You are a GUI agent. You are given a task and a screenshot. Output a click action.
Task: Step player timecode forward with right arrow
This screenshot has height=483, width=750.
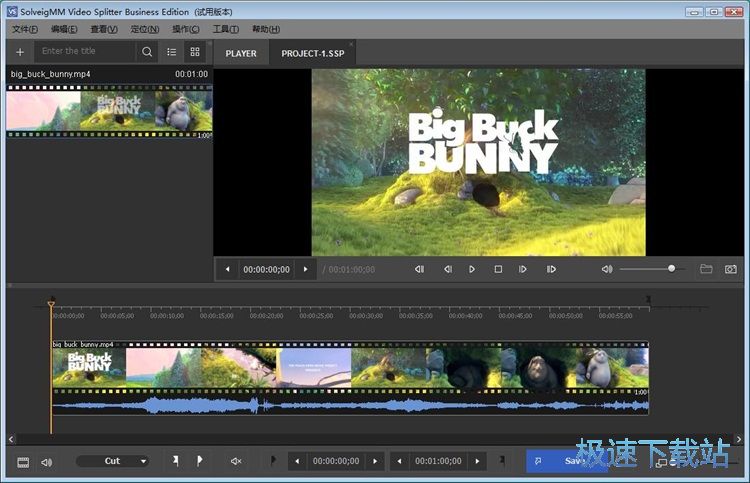tap(306, 269)
